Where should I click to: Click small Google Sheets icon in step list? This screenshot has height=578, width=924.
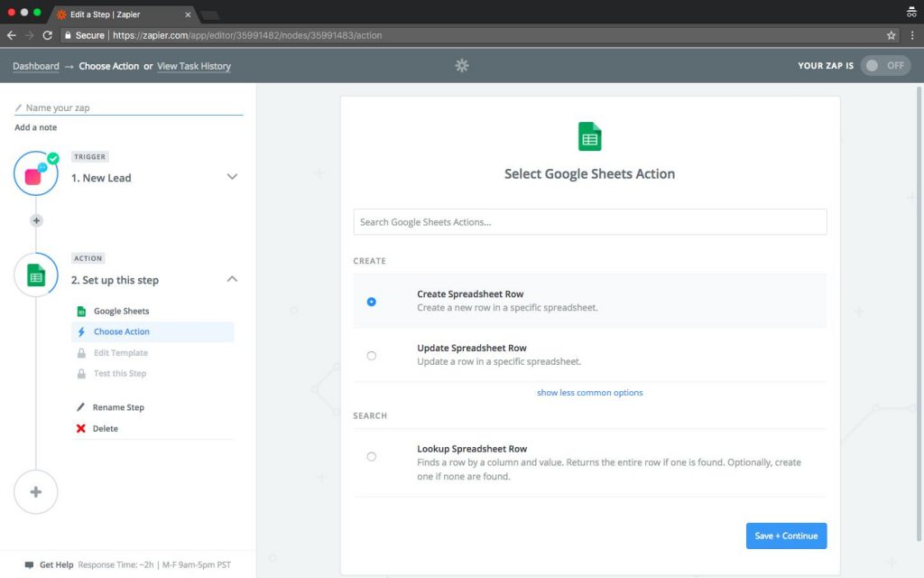[x=81, y=312]
